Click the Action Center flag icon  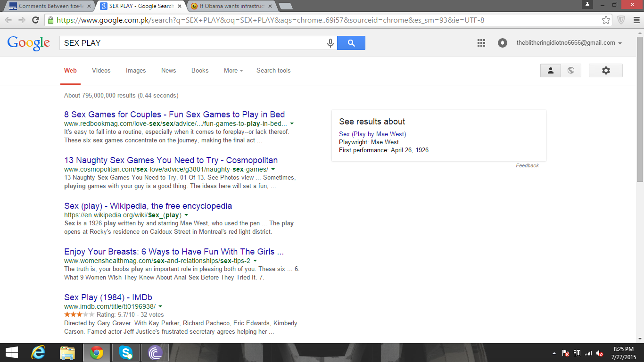[566, 353]
